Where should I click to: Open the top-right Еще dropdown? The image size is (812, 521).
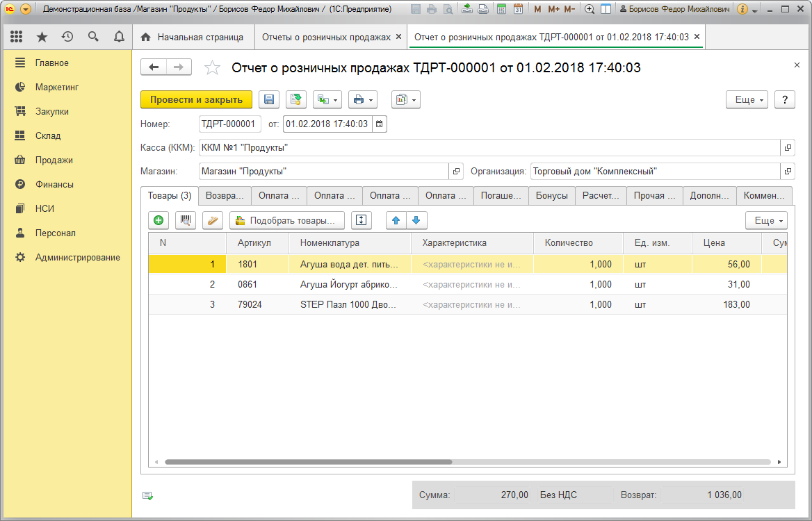(747, 99)
